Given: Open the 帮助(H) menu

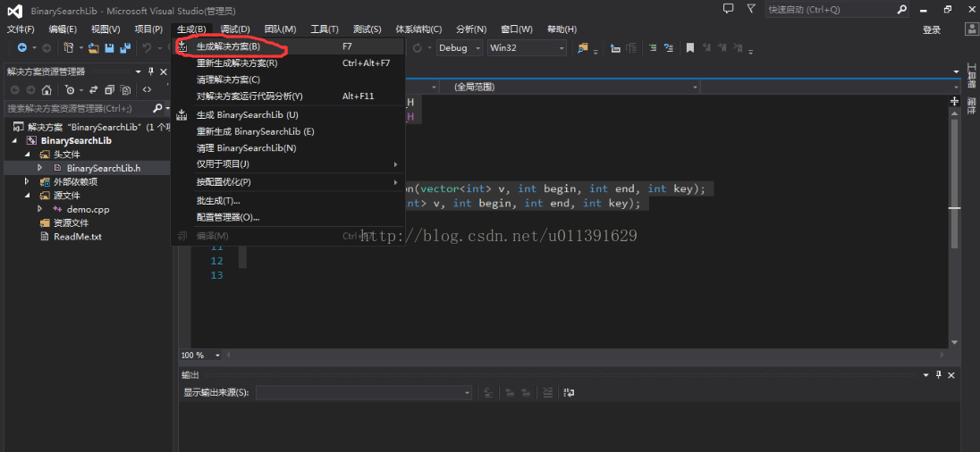Looking at the screenshot, I should click(x=562, y=29).
